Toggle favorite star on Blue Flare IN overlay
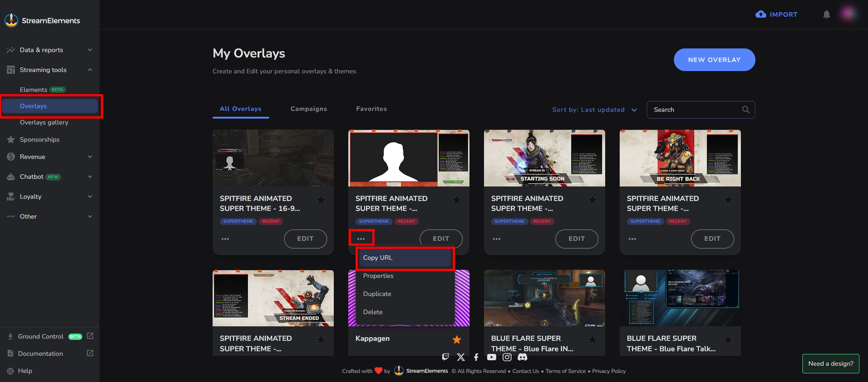The image size is (868, 382). click(593, 339)
